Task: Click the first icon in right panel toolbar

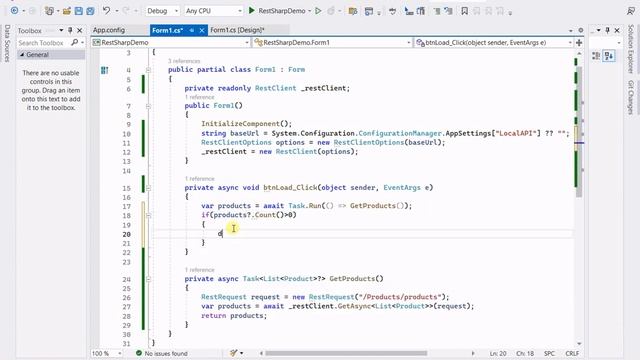Action: [x=596, y=56]
